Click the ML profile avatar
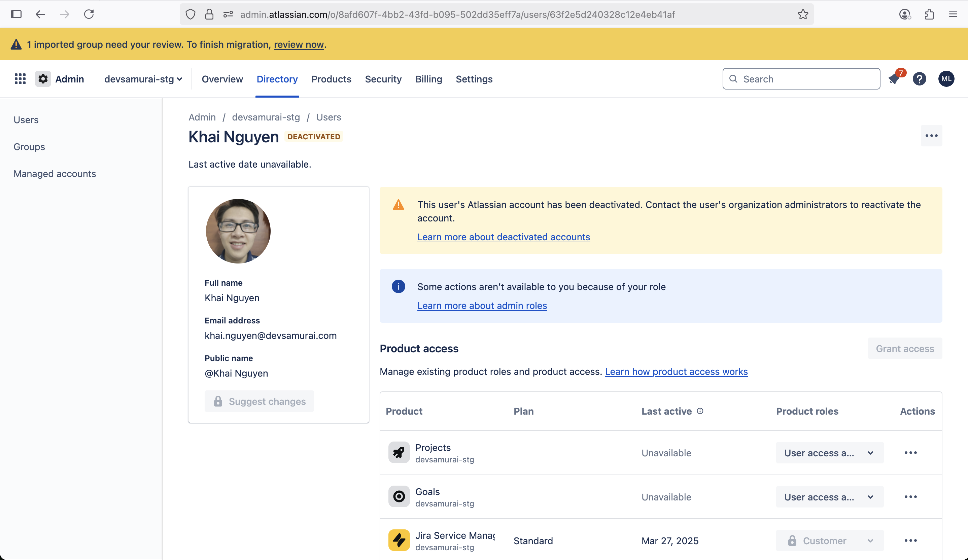Screen dimensions: 968x560 pyautogui.click(x=946, y=79)
